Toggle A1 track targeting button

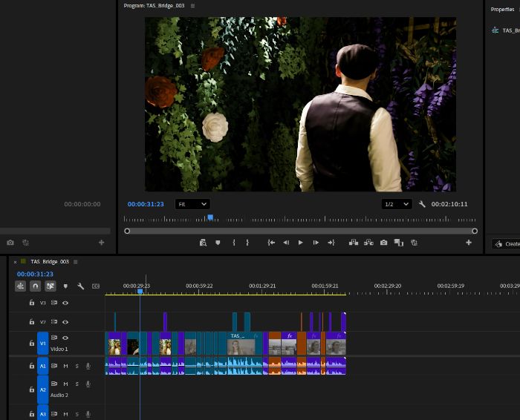click(x=43, y=366)
